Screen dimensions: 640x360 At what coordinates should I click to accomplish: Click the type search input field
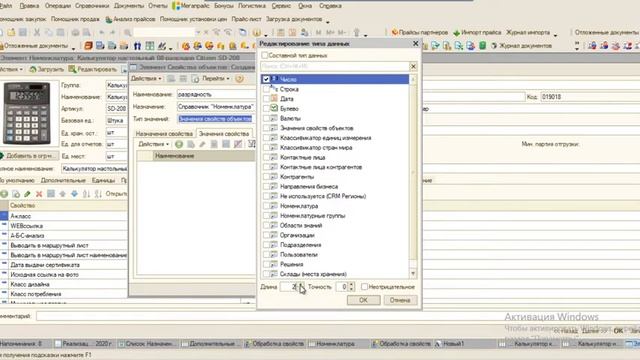tap(335, 66)
